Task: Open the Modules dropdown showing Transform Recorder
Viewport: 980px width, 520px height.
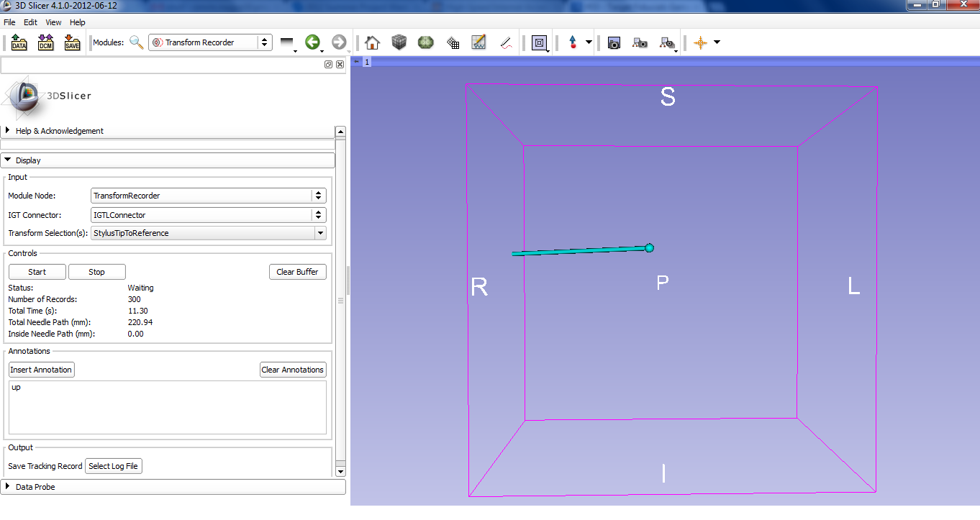Action: [x=210, y=42]
